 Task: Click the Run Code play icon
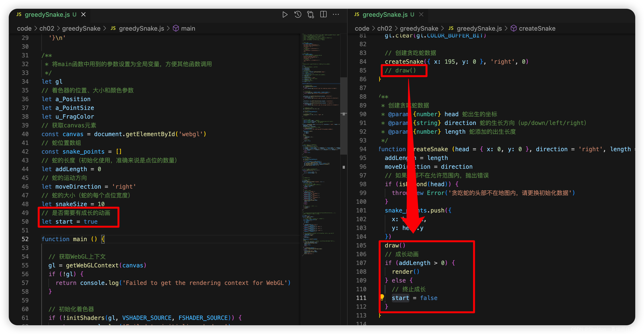285,15
